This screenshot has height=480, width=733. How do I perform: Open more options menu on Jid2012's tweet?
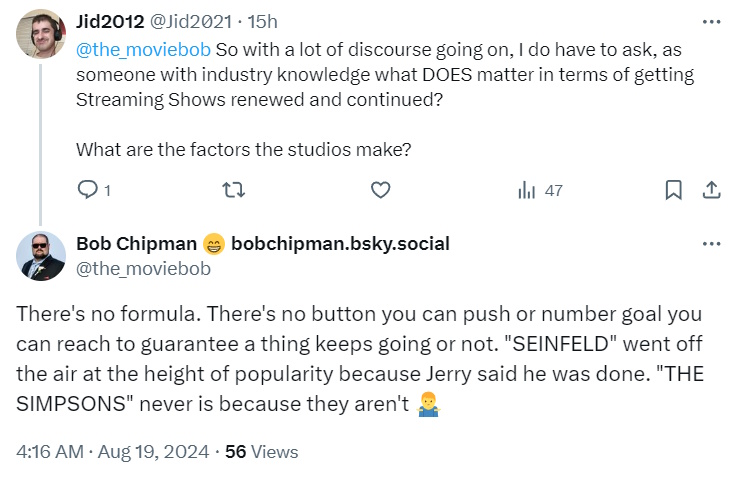711,21
